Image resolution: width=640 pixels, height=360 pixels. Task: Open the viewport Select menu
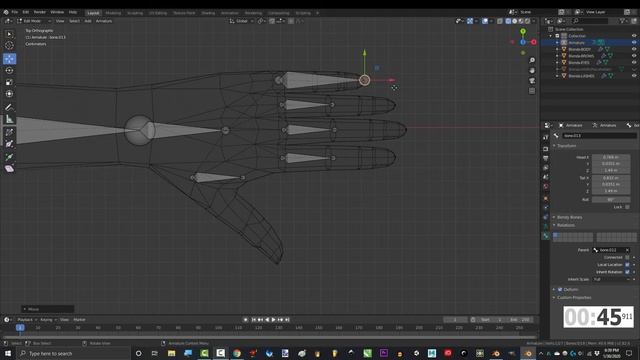click(x=74, y=21)
